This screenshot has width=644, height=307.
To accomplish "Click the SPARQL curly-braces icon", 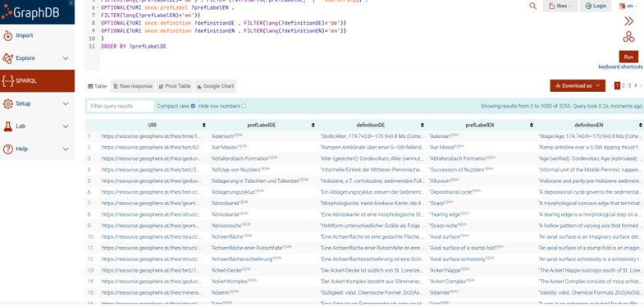I will pyautogui.click(x=8, y=81).
